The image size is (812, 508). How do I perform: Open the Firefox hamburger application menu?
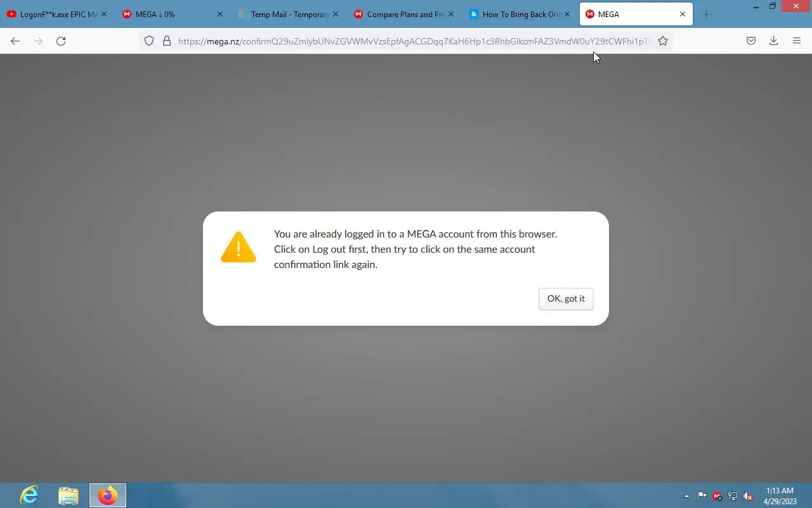click(797, 41)
